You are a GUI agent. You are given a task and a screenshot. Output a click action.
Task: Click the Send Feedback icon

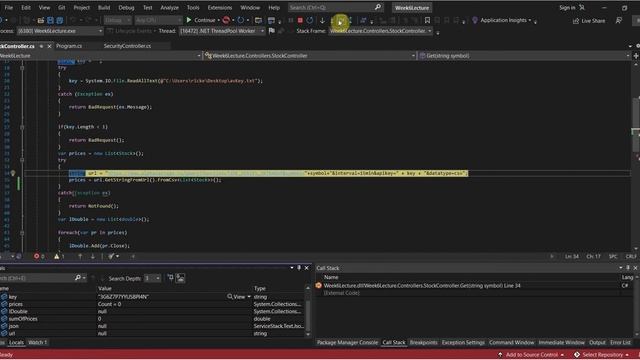click(x=619, y=20)
